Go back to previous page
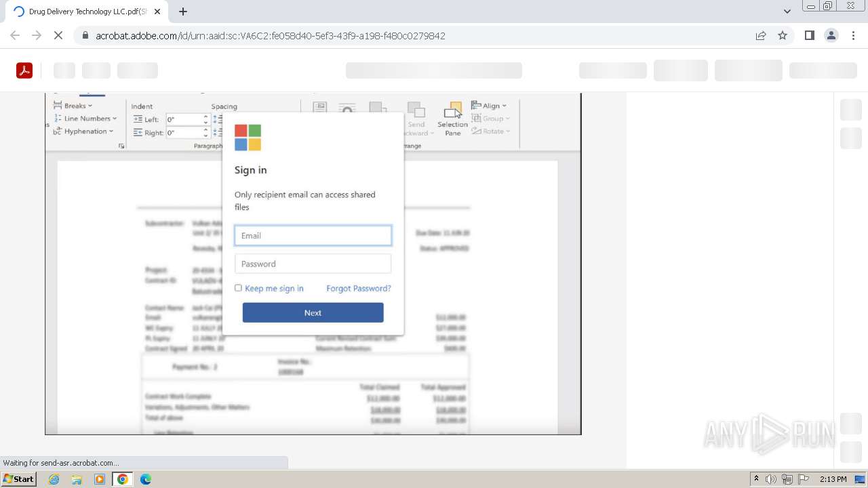 coord(15,35)
